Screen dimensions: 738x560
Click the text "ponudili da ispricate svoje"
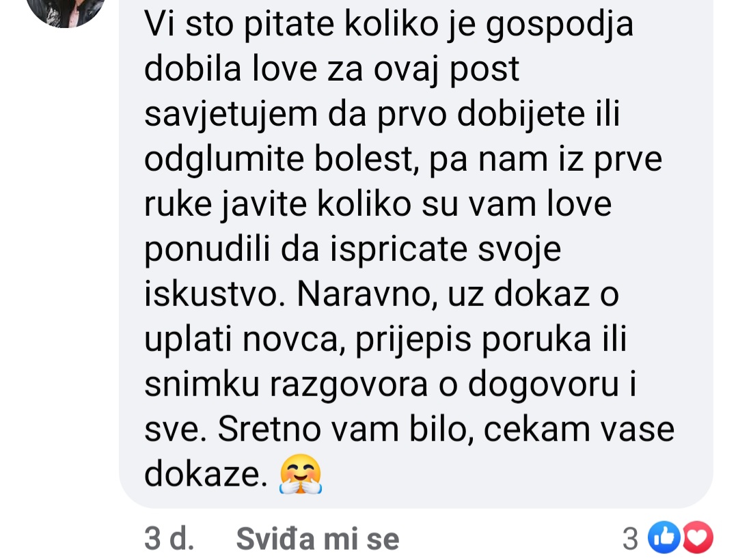coord(353,249)
